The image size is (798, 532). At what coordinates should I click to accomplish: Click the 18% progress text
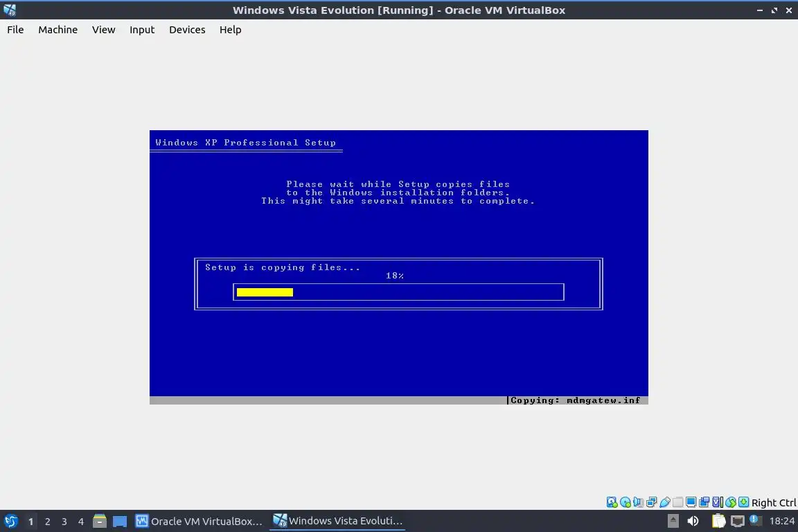click(x=394, y=276)
